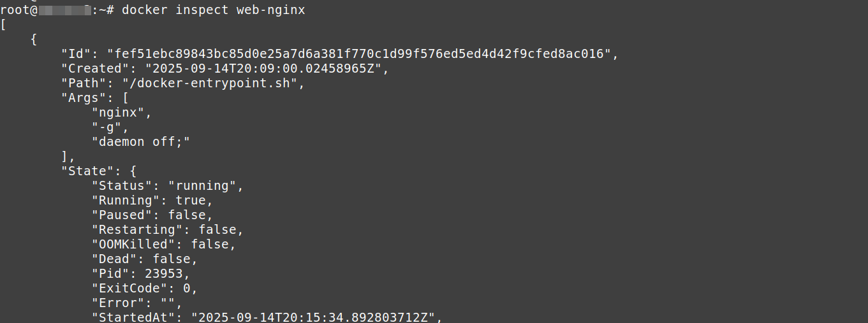This screenshot has height=323, width=868.
Task: Click the false value beside "Restarting"
Action: click(217, 229)
